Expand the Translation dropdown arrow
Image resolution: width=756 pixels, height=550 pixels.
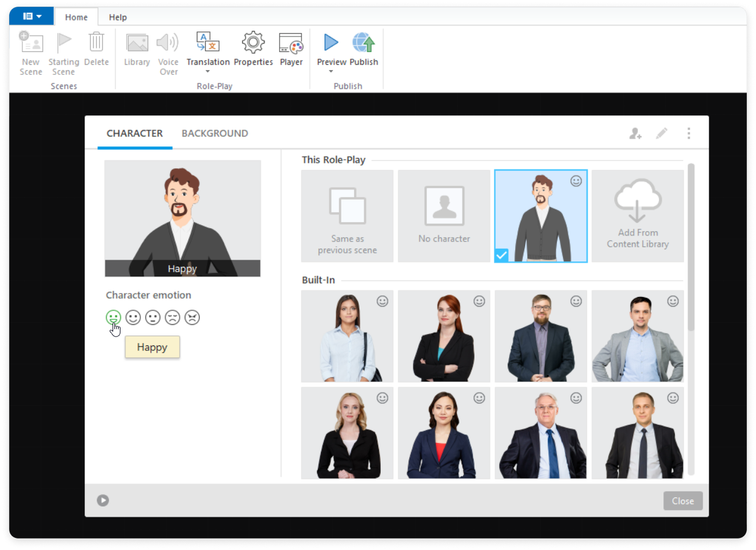pos(208,72)
